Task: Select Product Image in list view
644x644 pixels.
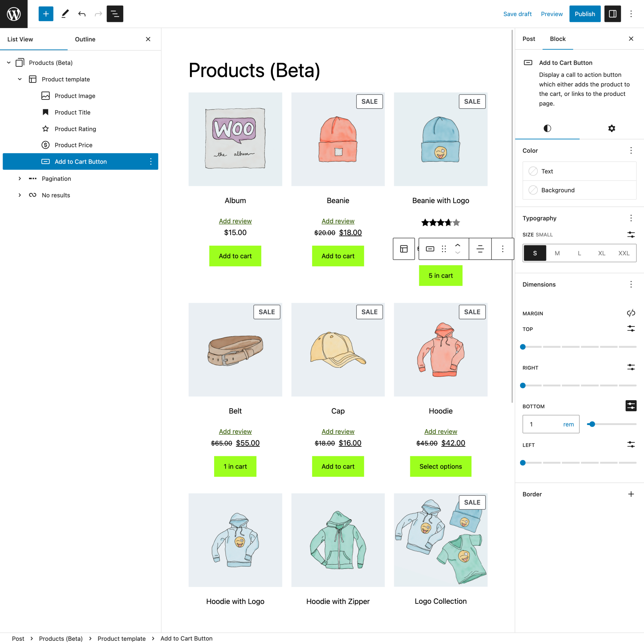Action: [x=75, y=96]
